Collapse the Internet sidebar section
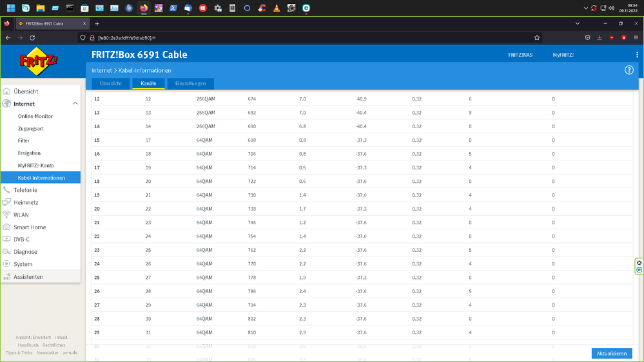 (75, 104)
